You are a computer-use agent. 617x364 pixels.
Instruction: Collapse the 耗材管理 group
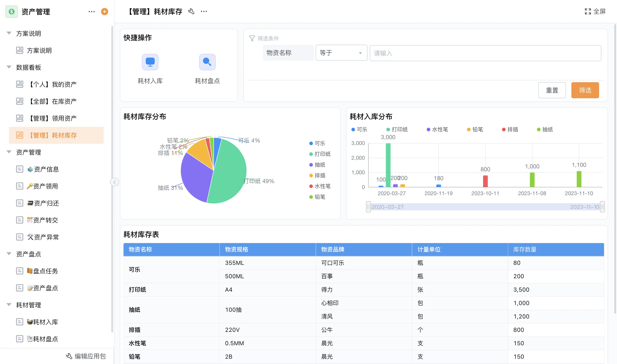pos(9,305)
